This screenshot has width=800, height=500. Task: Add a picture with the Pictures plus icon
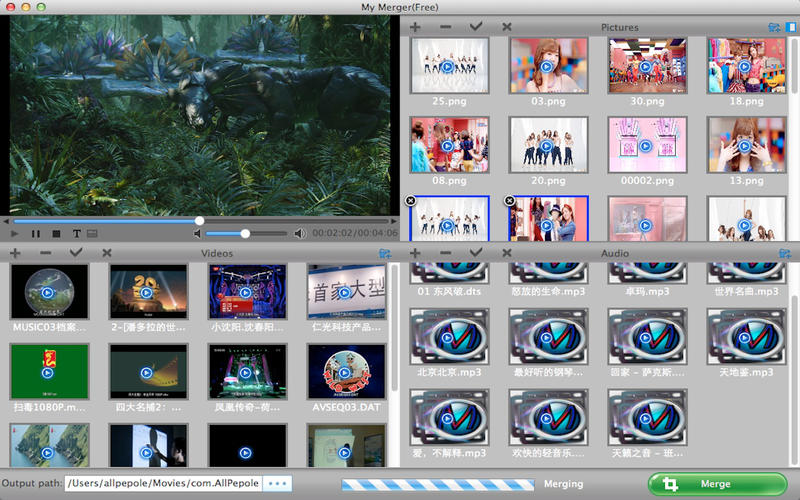pyautogui.click(x=415, y=27)
